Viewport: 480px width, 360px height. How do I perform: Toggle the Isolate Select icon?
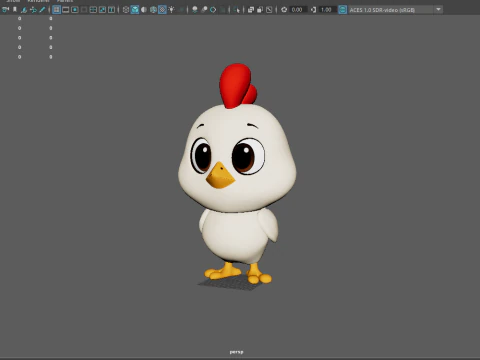[x=237, y=10]
